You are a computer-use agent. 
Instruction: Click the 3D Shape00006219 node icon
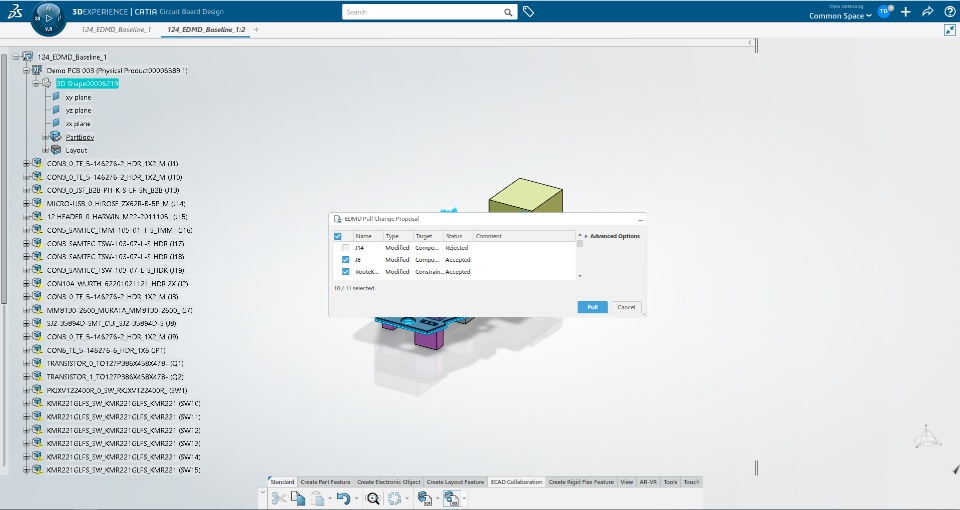click(x=47, y=83)
